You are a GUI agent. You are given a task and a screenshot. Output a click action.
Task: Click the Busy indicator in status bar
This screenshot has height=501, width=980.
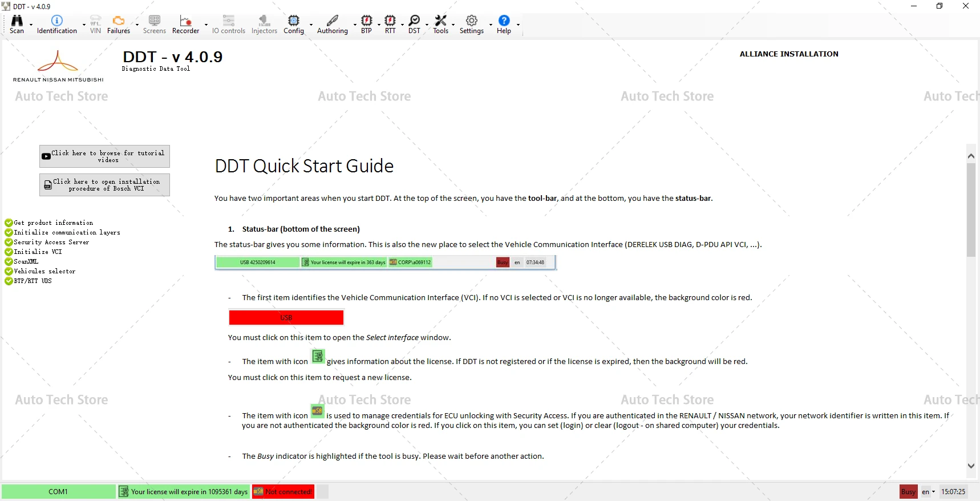point(908,492)
